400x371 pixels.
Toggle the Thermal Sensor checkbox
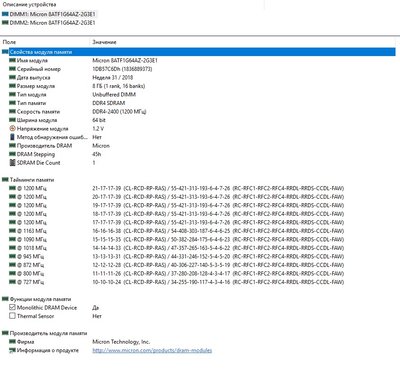click(12, 316)
